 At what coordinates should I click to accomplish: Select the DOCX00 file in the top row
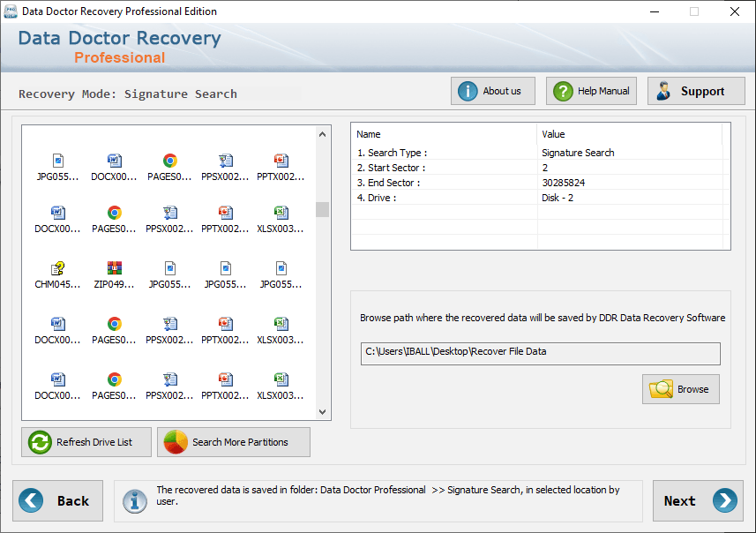tap(115, 167)
